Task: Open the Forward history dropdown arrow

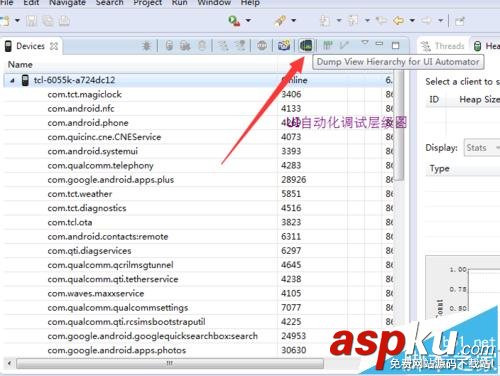Action: pyautogui.click(x=441, y=21)
